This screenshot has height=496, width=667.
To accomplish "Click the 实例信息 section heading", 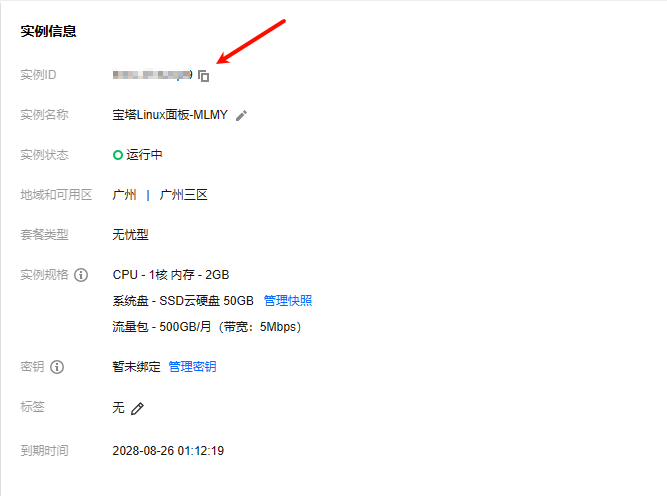I will [49, 31].
